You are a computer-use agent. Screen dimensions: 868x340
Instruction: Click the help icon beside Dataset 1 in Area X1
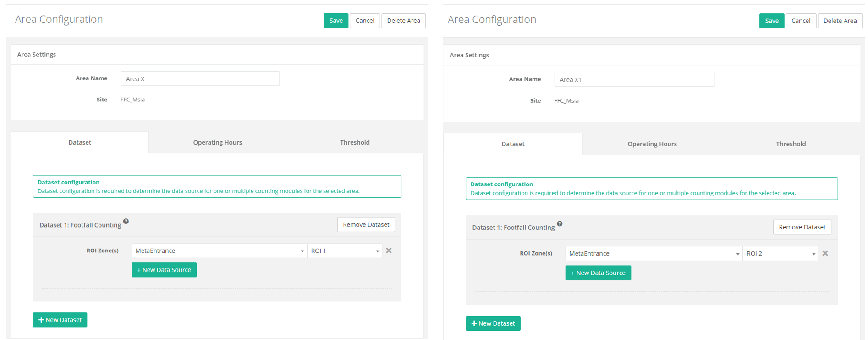(x=560, y=224)
